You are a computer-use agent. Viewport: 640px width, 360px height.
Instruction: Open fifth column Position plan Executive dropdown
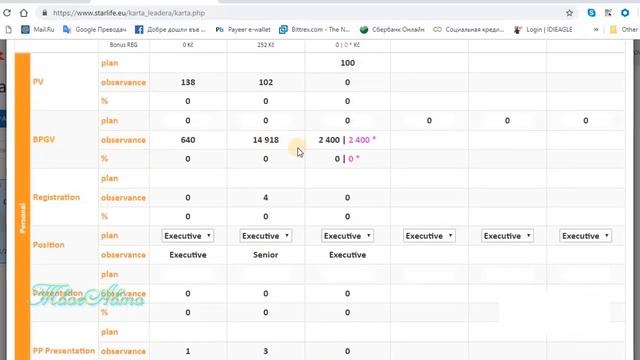tap(507, 236)
